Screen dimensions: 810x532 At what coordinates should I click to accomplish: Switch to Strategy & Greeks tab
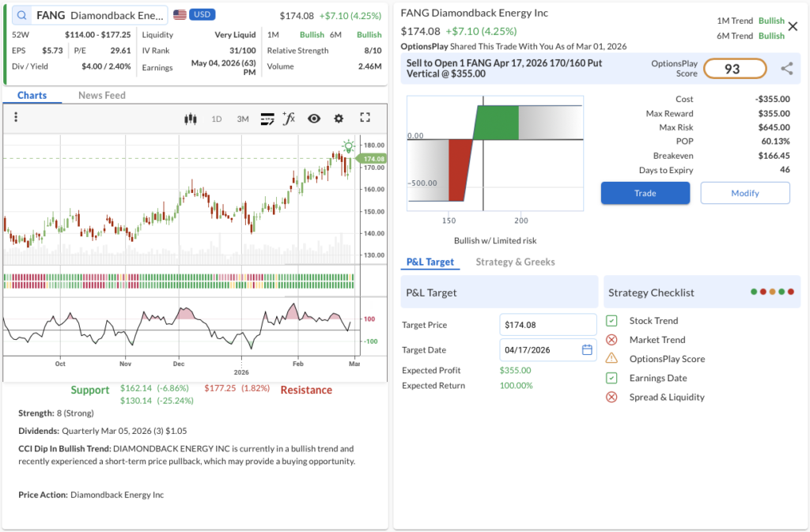515,262
